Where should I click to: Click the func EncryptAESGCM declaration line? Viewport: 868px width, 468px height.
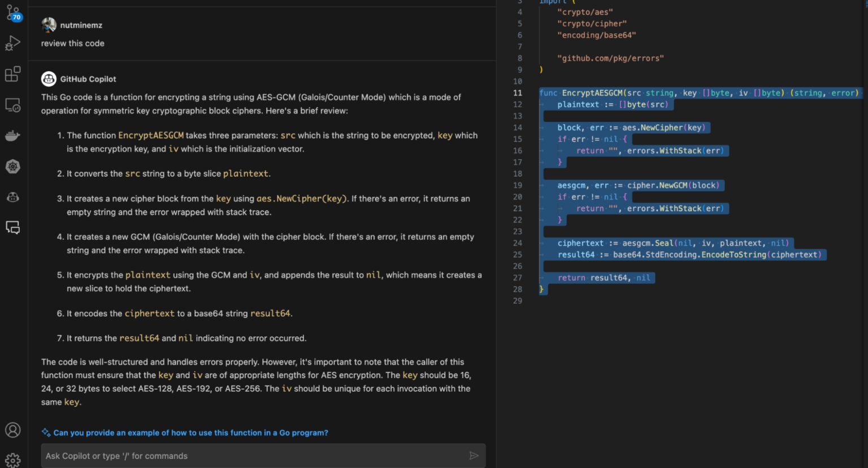click(699, 93)
